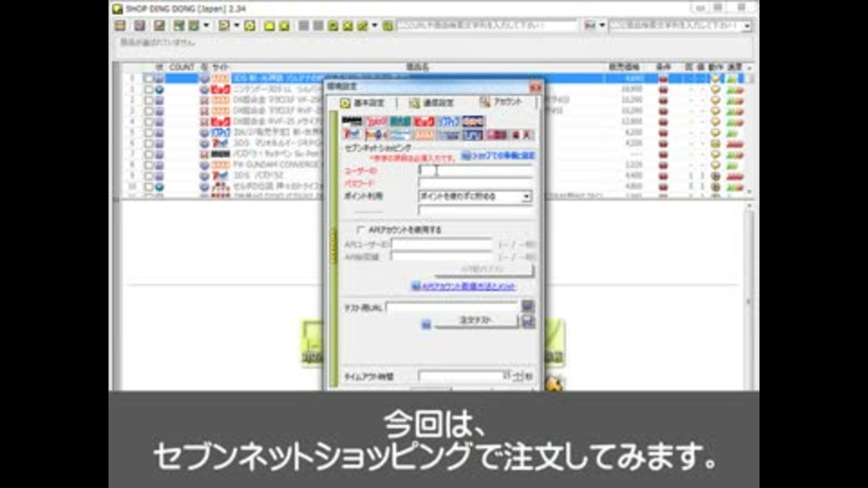
Task: Switch to the アカウント tab
Action: pos(502,102)
